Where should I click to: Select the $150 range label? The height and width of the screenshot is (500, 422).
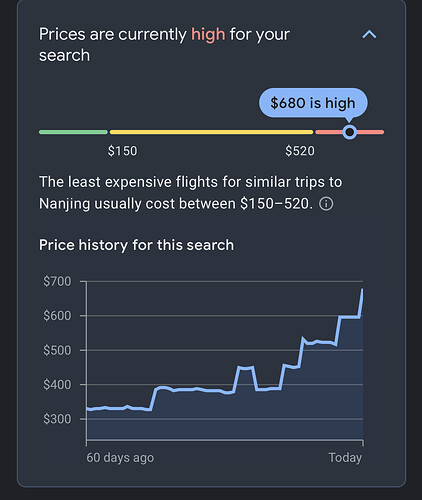tap(122, 151)
